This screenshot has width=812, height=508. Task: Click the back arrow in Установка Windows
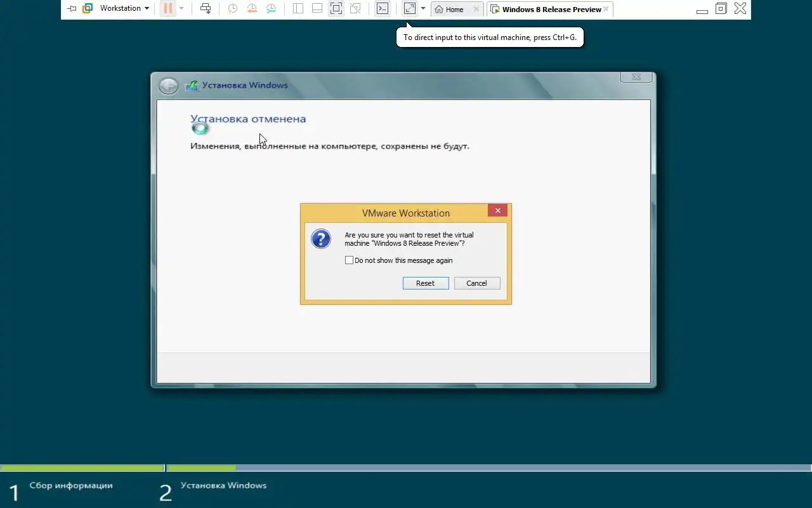pos(168,86)
